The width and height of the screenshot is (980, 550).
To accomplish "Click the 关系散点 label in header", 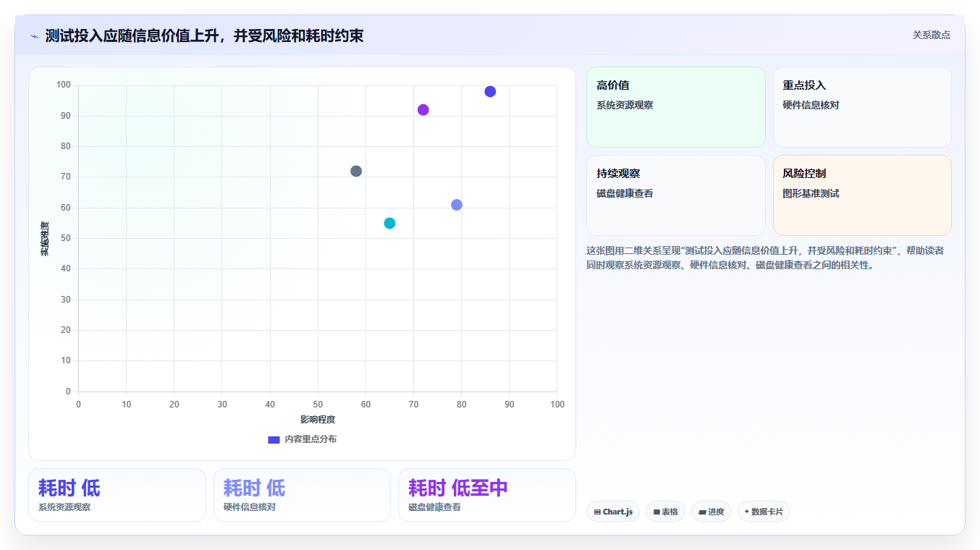I will point(931,35).
